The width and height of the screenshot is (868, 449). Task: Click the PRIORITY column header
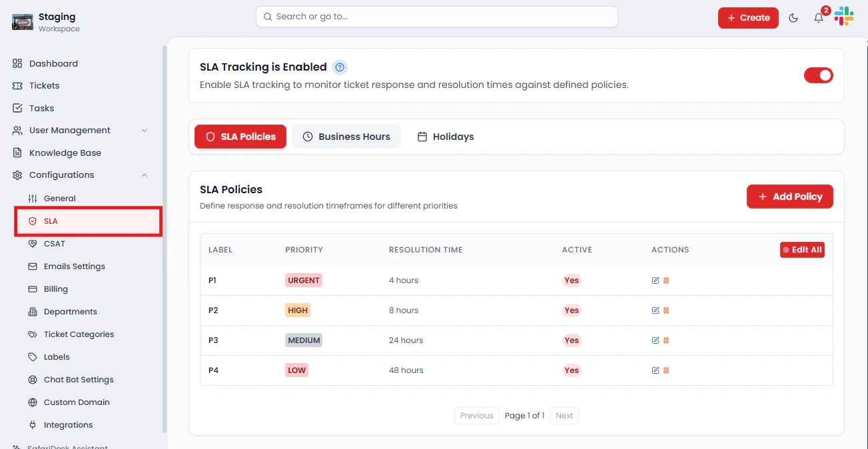point(304,250)
